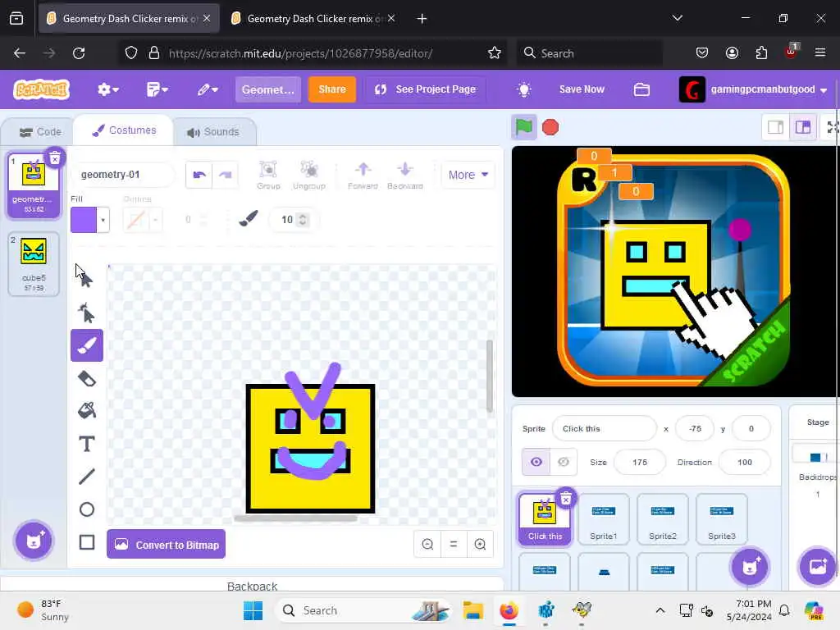The width and height of the screenshot is (840, 630).
Task: Open the Edit pencil menu
Action: pyautogui.click(x=208, y=89)
